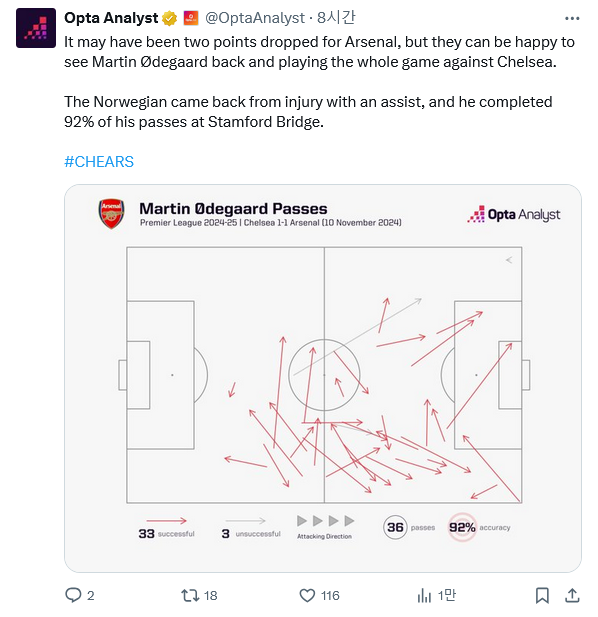Click the Arsenal crest in the graphic
Image resolution: width=598 pixels, height=617 pixels.
click(x=111, y=214)
